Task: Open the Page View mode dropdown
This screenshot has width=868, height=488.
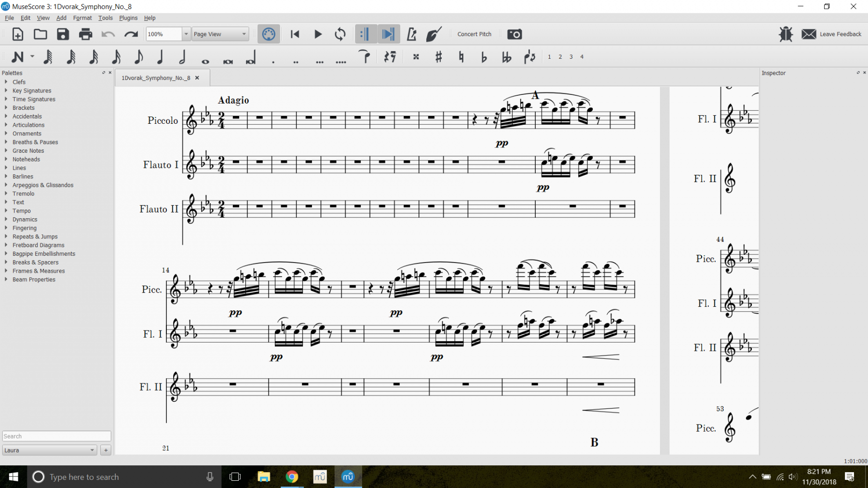Action: click(x=220, y=34)
